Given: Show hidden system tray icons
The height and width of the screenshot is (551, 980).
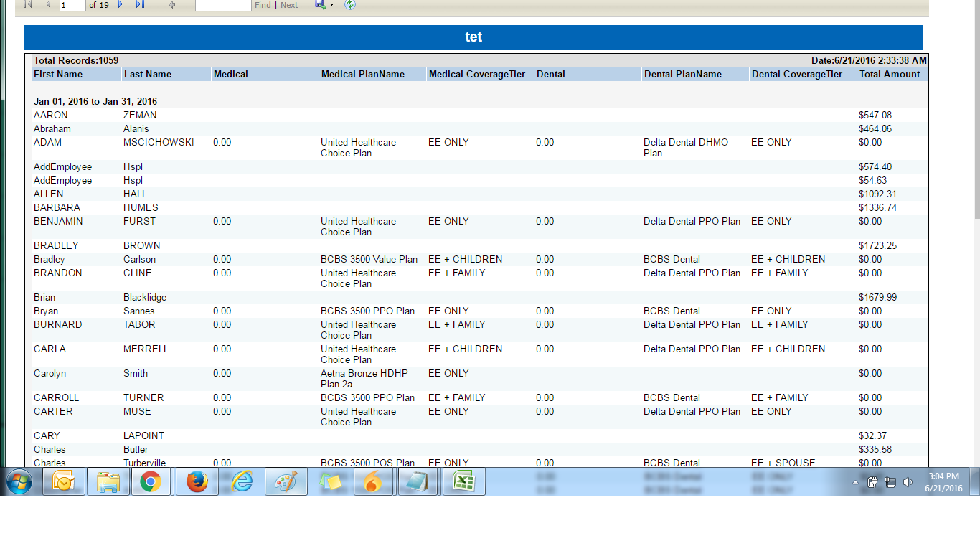Looking at the screenshot, I should 855,483.
